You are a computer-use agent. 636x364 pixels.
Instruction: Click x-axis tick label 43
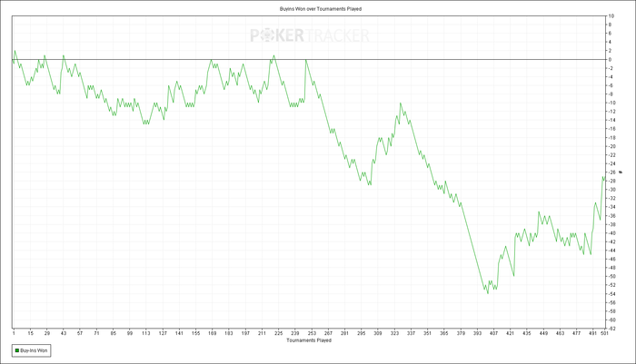[x=64, y=333]
